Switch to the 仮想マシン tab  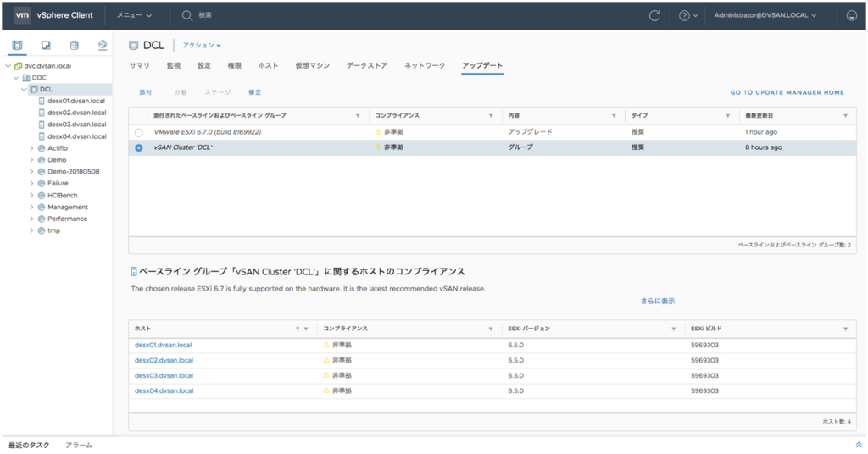(x=312, y=65)
